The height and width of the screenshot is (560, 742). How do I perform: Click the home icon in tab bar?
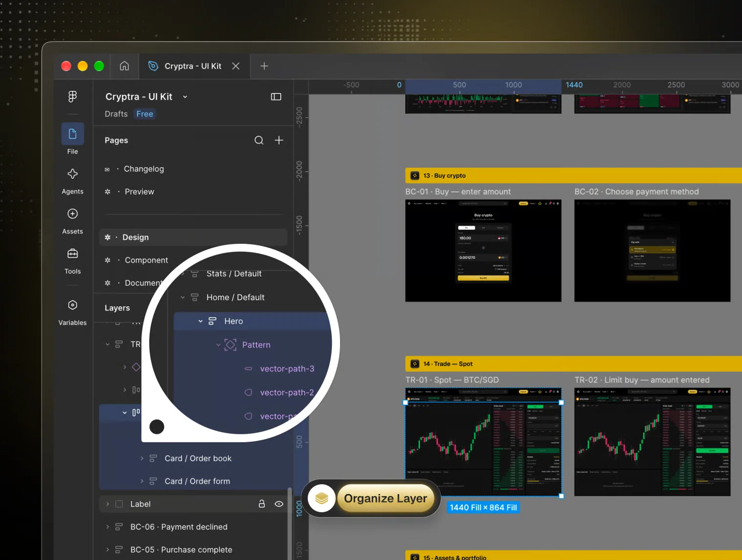124,66
